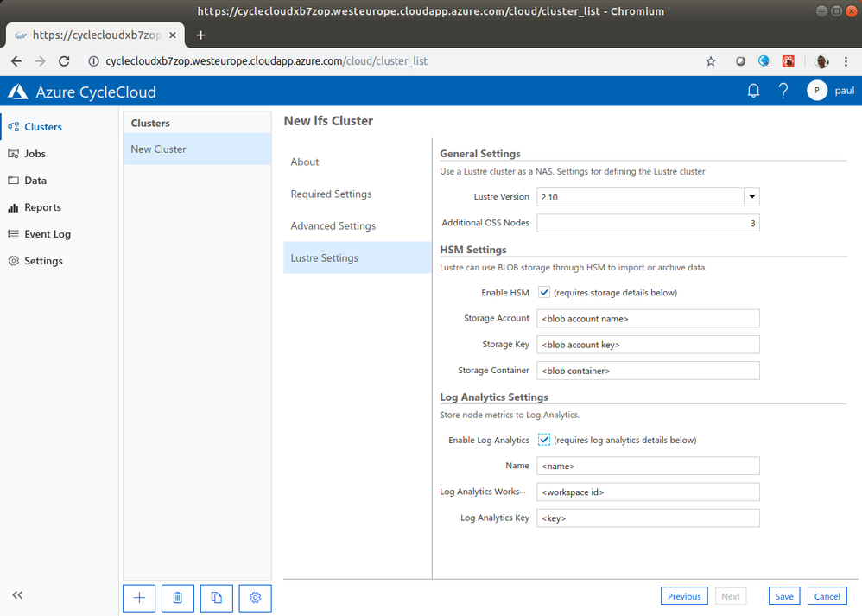Click the Storage Key input field
This screenshot has width=862, height=616.
click(648, 345)
